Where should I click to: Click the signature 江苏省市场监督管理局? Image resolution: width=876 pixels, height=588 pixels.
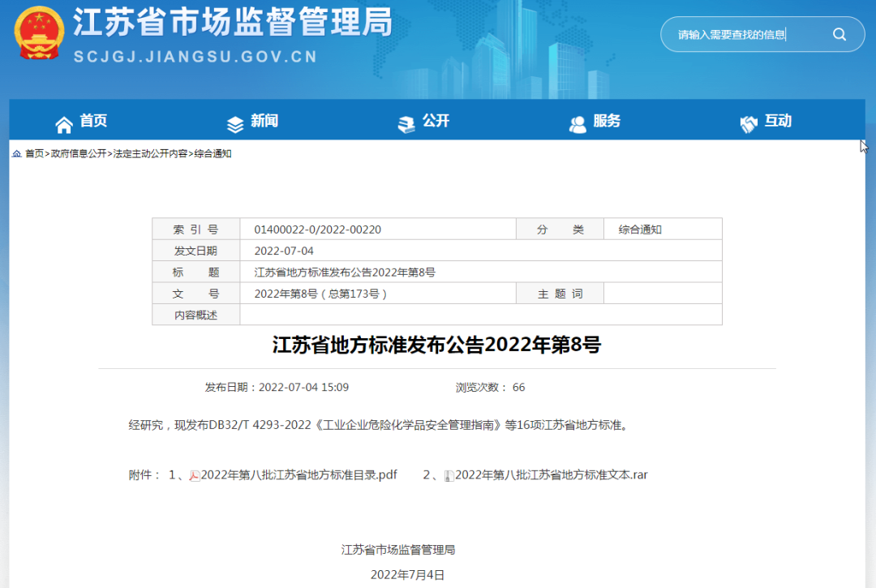pyautogui.click(x=397, y=550)
